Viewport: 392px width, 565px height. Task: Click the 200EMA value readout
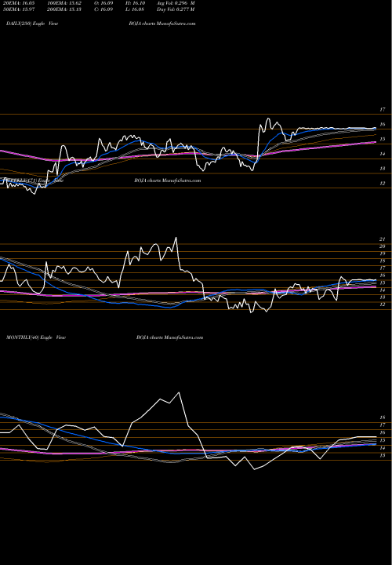[x=64, y=9]
